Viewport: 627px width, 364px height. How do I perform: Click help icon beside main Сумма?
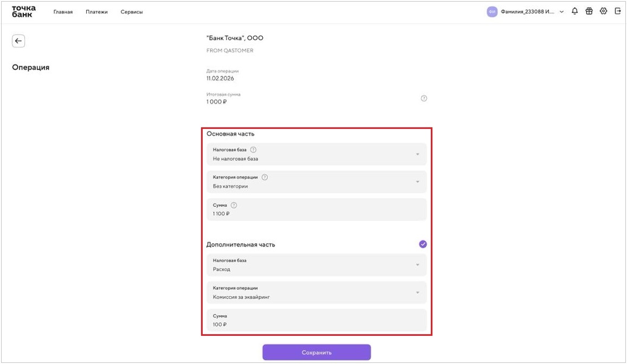point(234,205)
